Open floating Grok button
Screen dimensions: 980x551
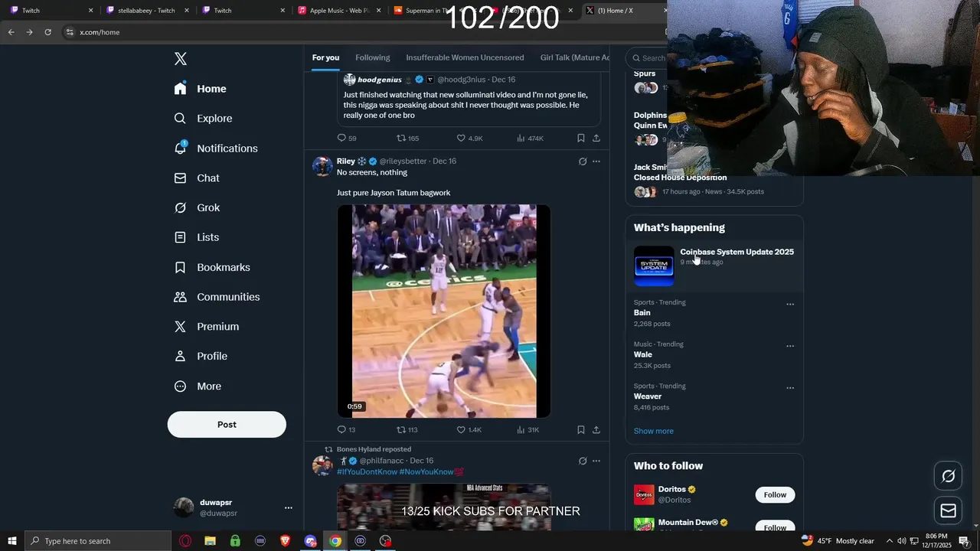(x=948, y=476)
